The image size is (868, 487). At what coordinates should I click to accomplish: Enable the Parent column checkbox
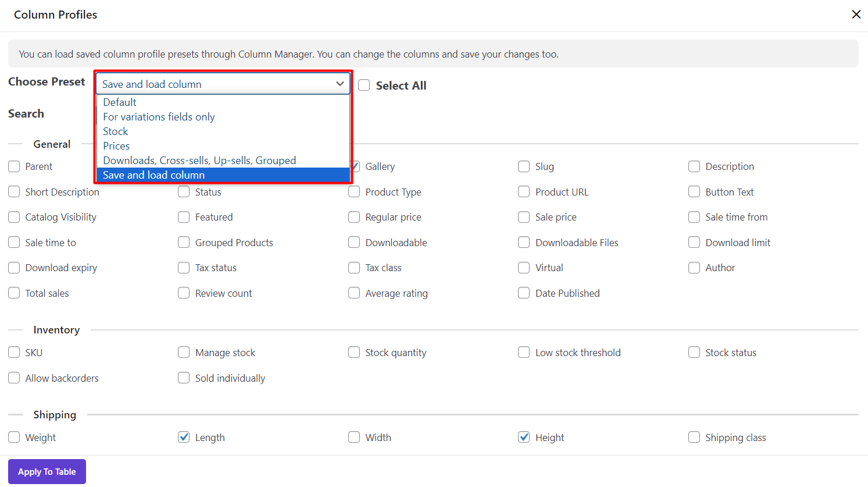click(14, 166)
